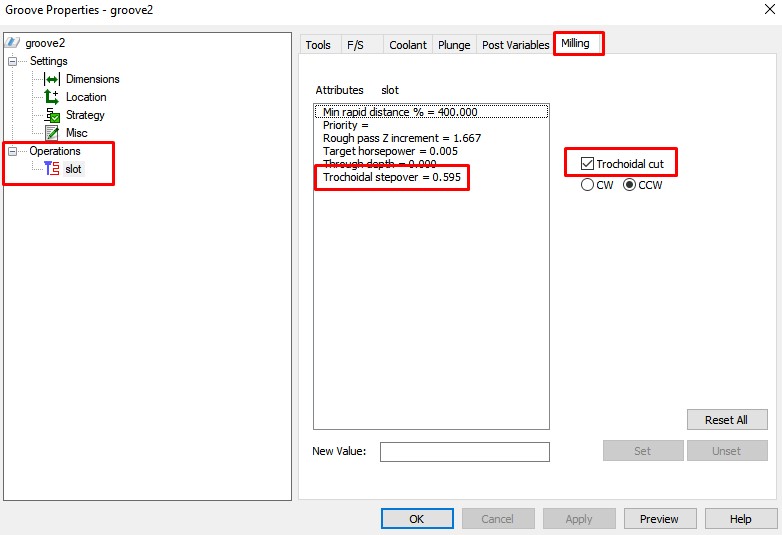Image resolution: width=782 pixels, height=535 pixels.
Task: Select the CCW radio button
Action: coord(629,185)
